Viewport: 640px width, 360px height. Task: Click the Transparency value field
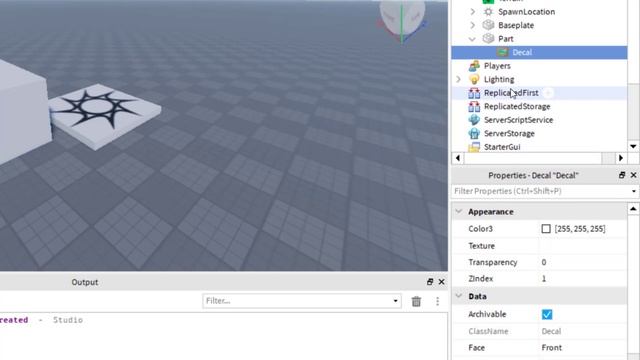point(583,262)
